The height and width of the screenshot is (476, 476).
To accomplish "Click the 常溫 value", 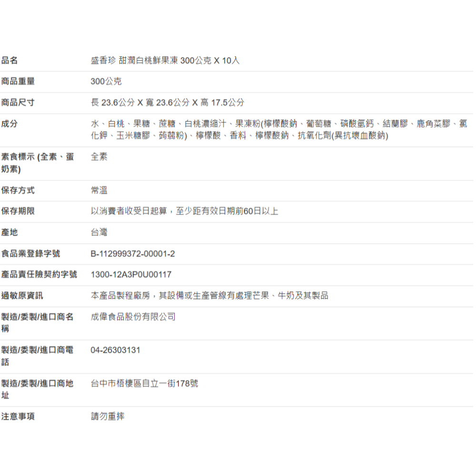I will click(x=99, y=190).
